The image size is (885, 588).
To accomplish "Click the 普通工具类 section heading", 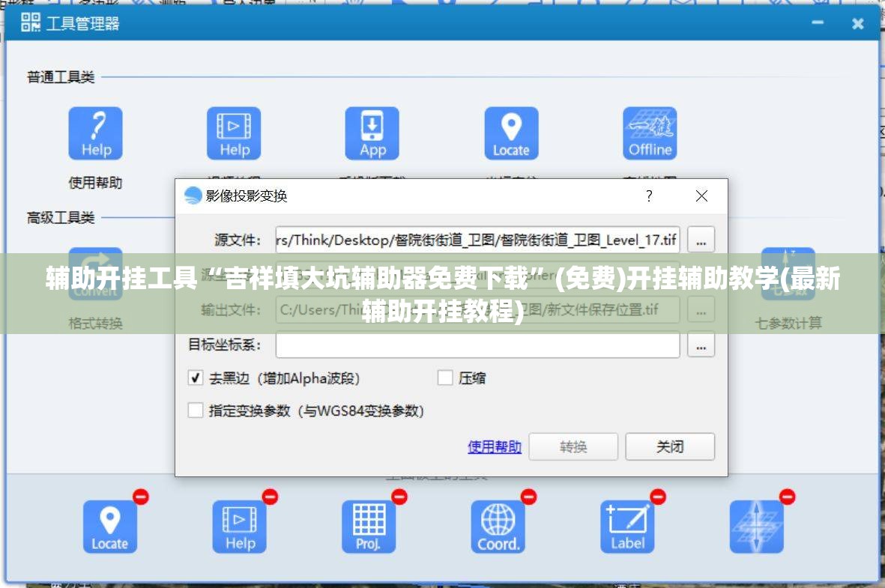I will pyautogui.click(x=61, y=76).
